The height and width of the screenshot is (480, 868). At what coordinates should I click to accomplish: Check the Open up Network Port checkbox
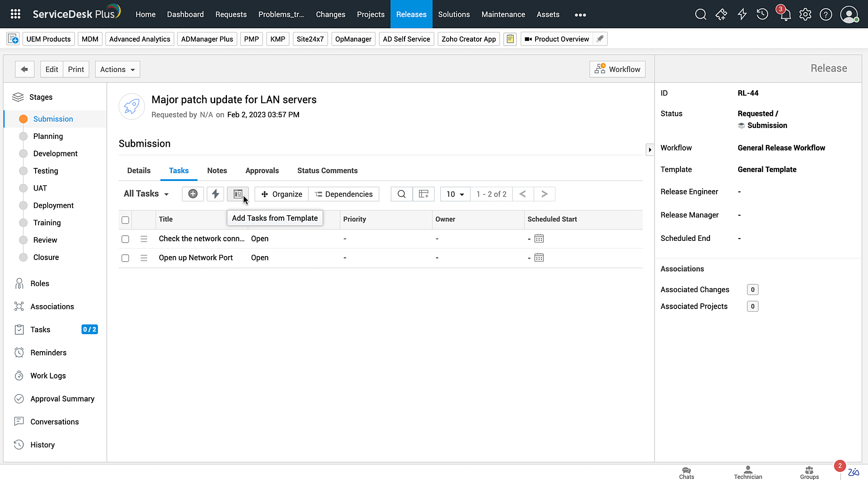pyautogui.click(x=125, y=258)
